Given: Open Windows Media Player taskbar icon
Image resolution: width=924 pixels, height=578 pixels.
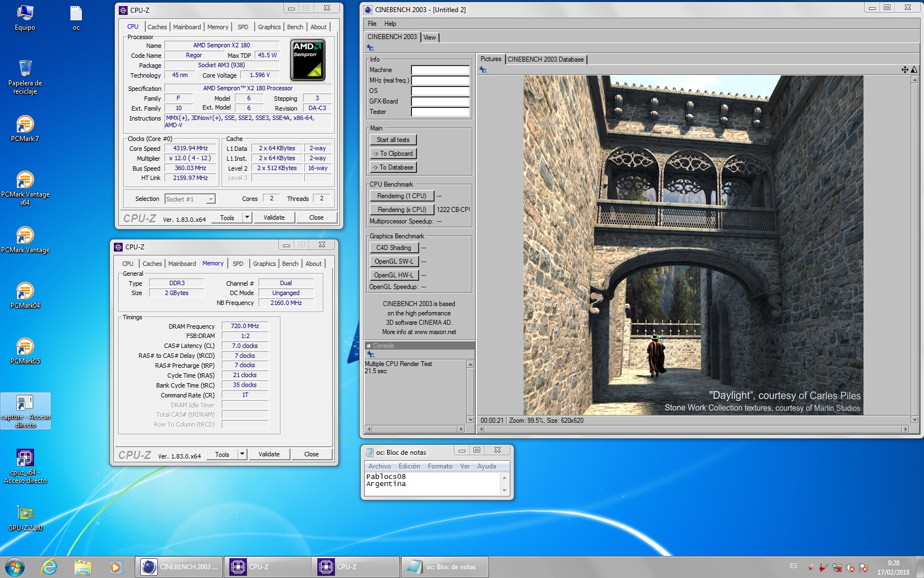Looking at the screenshot, I should (116, 566).
